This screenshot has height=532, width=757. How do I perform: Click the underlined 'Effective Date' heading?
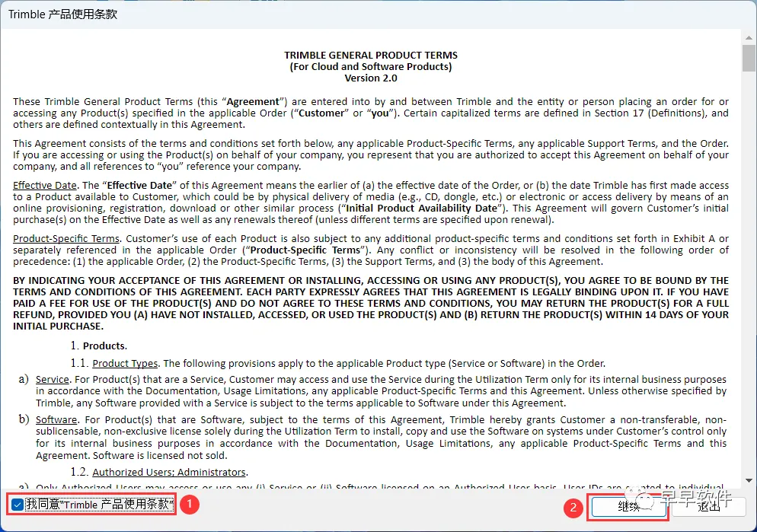click(x=45, y=185)
